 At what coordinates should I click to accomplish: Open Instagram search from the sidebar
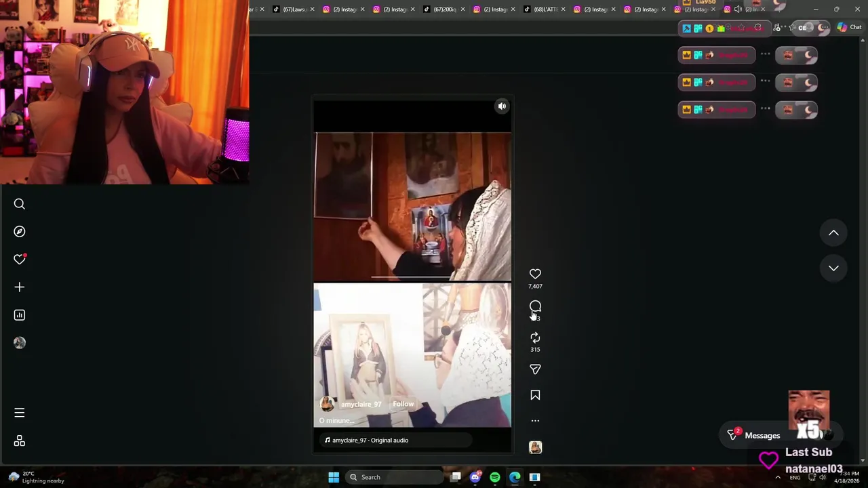pyautogui.click(x=19, y=204)
